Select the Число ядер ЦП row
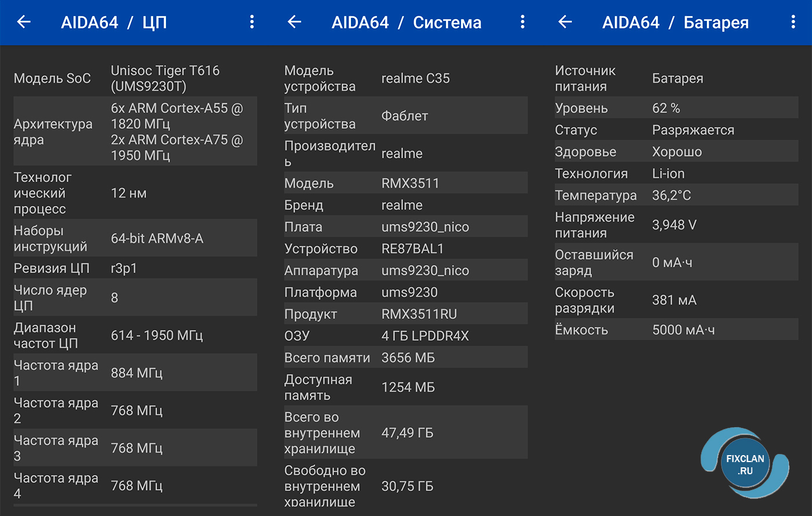This screenshot has height=516, width=812. pos(135,297)
